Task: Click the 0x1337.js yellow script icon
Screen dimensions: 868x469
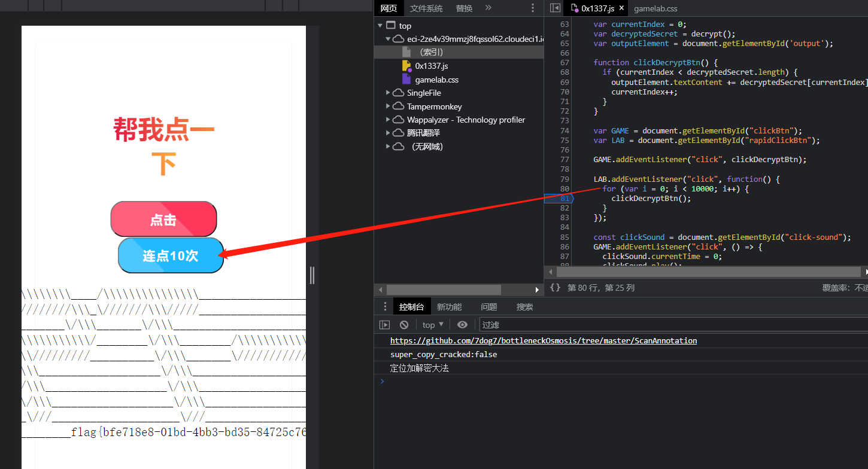Action: [406, 66]
